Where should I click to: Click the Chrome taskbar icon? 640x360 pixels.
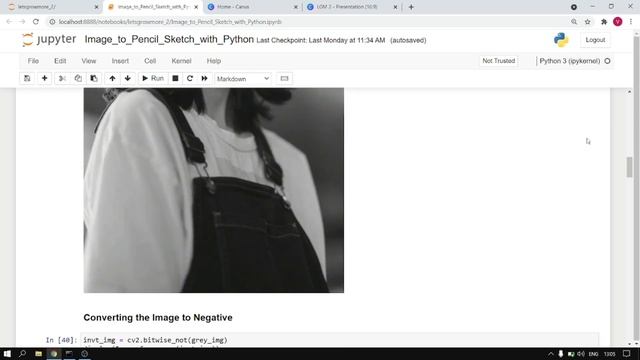[x=54, y=354]
